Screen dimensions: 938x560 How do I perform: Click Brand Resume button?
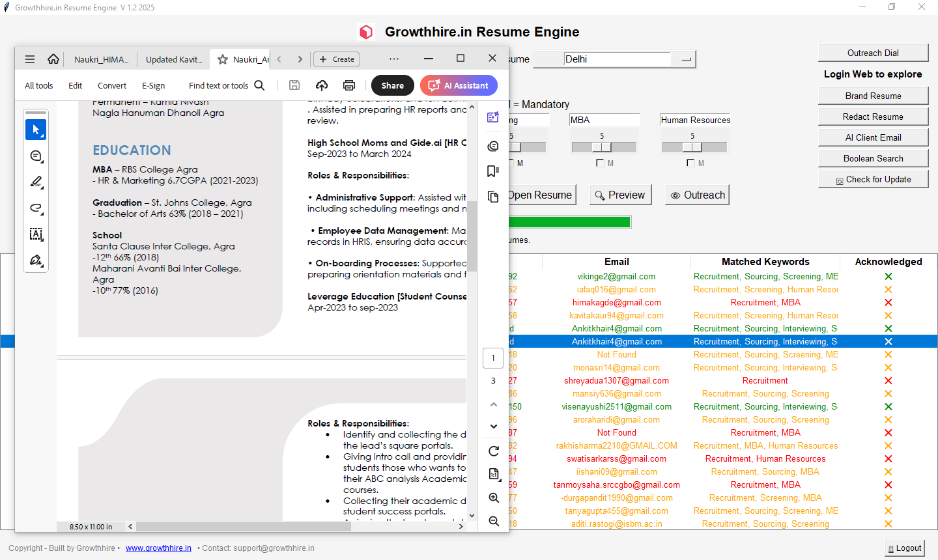pyautogui.click(x=873, y=96)
